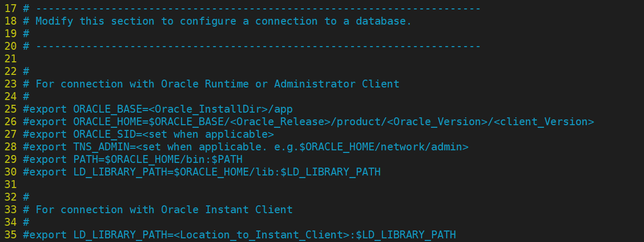Click the text "Administrator Client" on line 23
644x242 pixels.
coord(336,84)
